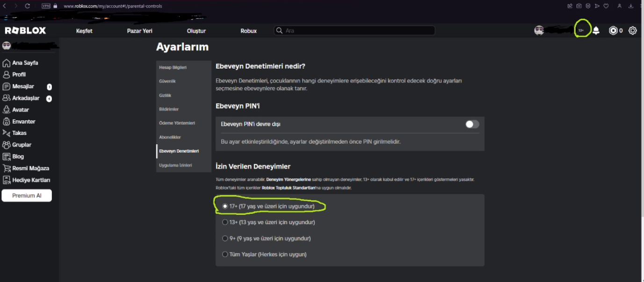Click the Avatar sidebar icon
644x282 pixels.
click(7, 110)
